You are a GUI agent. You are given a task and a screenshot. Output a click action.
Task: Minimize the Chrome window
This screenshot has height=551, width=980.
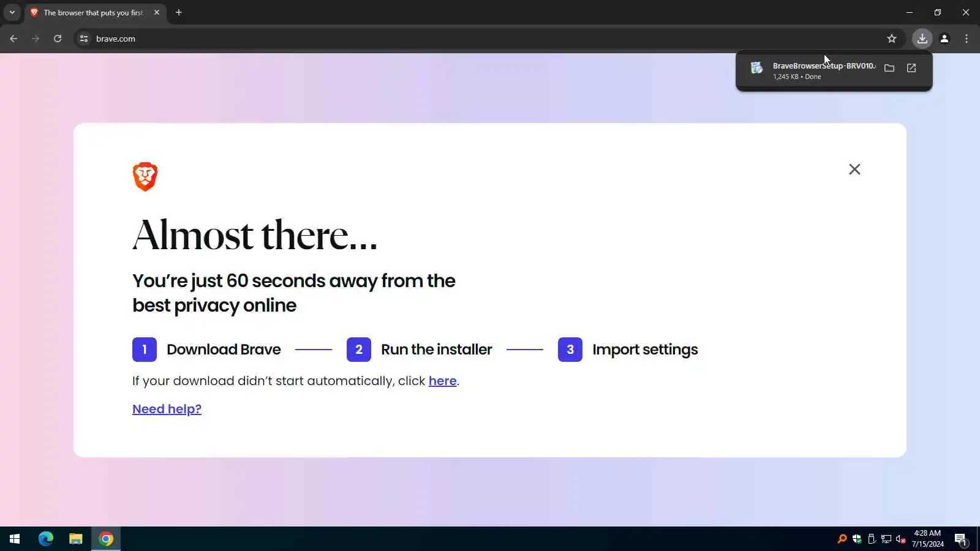point(910,12)
